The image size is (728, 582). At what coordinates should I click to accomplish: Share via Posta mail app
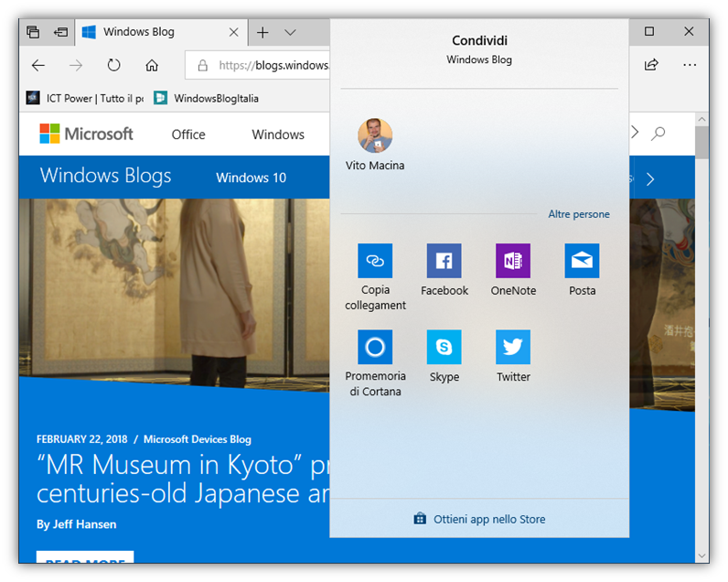coord(582,261)
